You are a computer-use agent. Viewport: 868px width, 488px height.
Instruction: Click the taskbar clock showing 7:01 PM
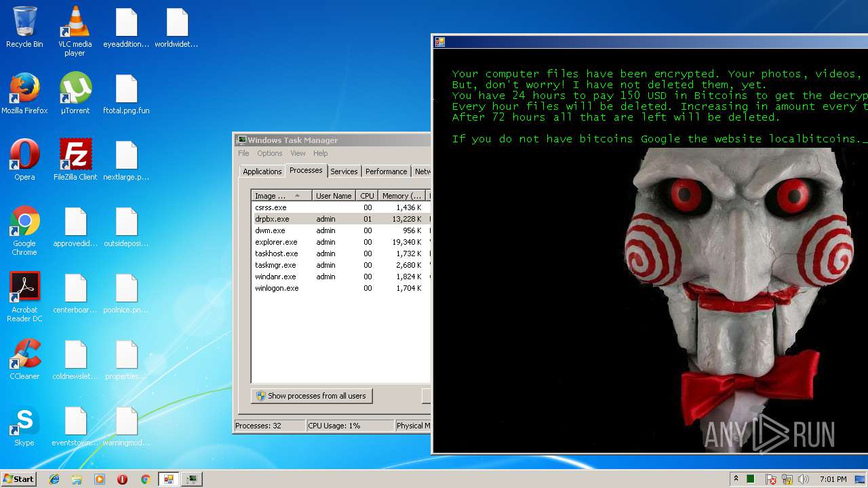833,479
